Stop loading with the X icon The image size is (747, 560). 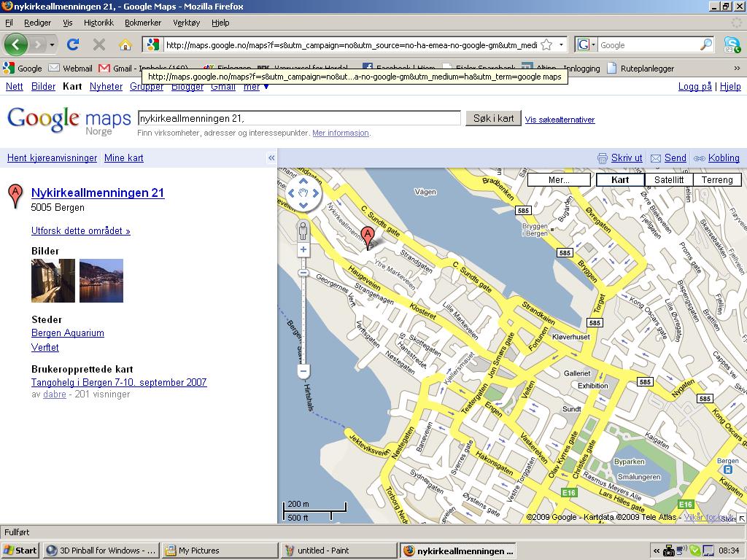pos(99,44)
